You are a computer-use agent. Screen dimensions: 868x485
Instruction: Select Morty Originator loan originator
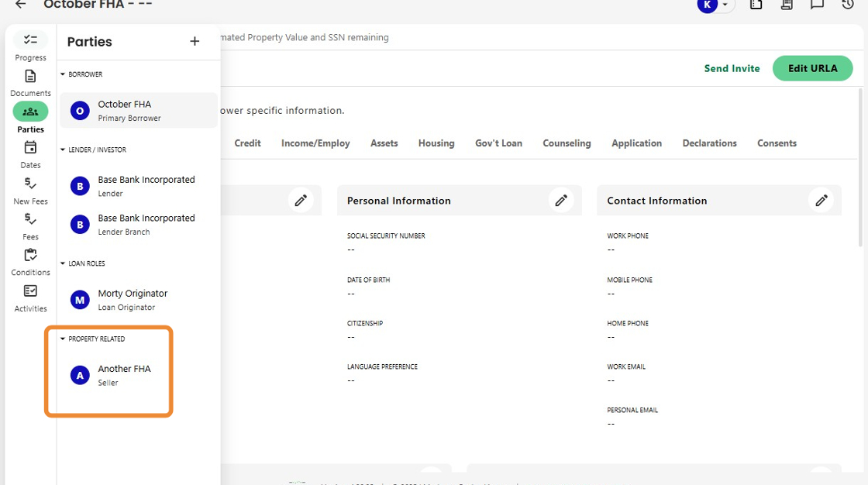pyautogui.click(x=132, y=300)
